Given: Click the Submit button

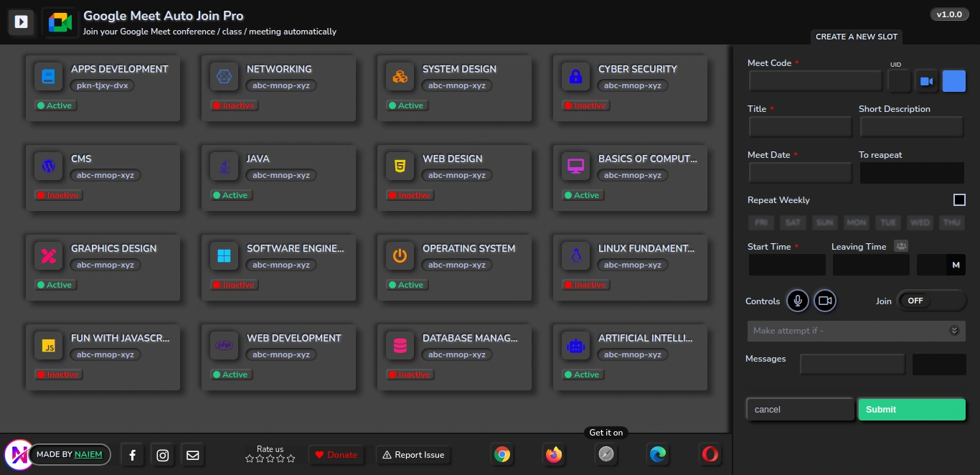Looking at the screenshot, I should coord(912,410).
